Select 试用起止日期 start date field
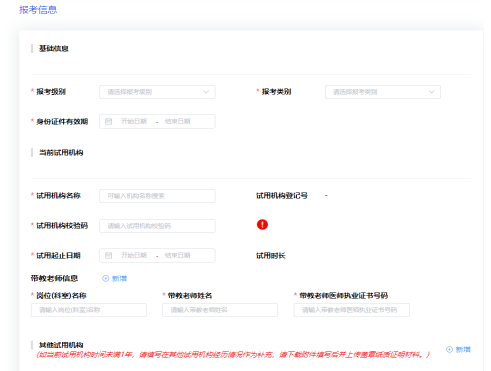The height and width of the screenshot is (371, 491). pyautogui.click(x=134, y=255)
